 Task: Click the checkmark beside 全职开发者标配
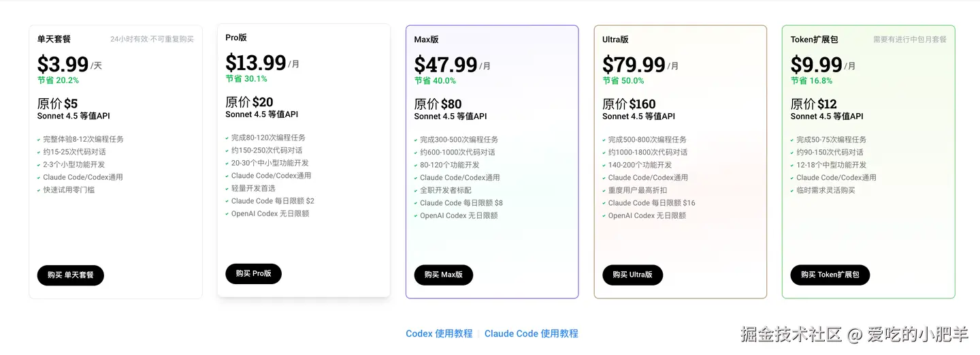coord(415,191)
